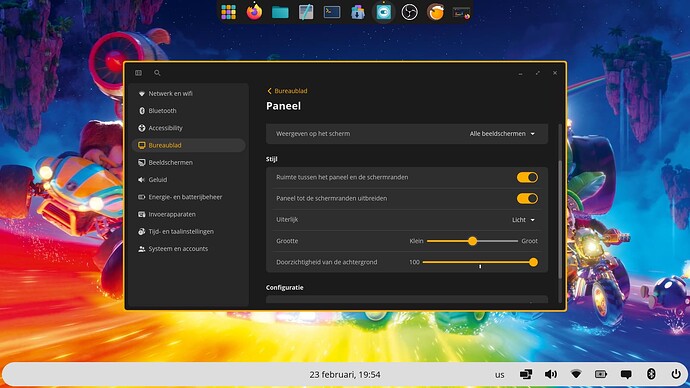Open the notifications applet
The height and width of the screenshot is (388, 690).
(x=626, y=374)
